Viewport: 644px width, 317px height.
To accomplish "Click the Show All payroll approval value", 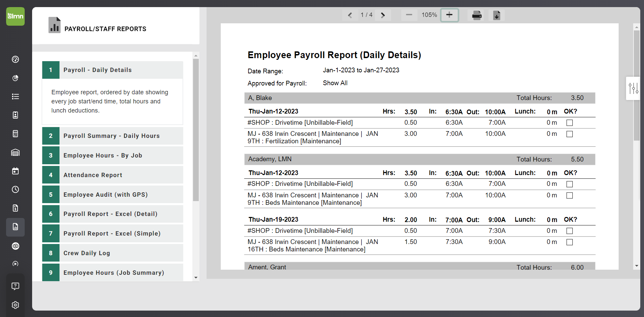I will point(335,83).
